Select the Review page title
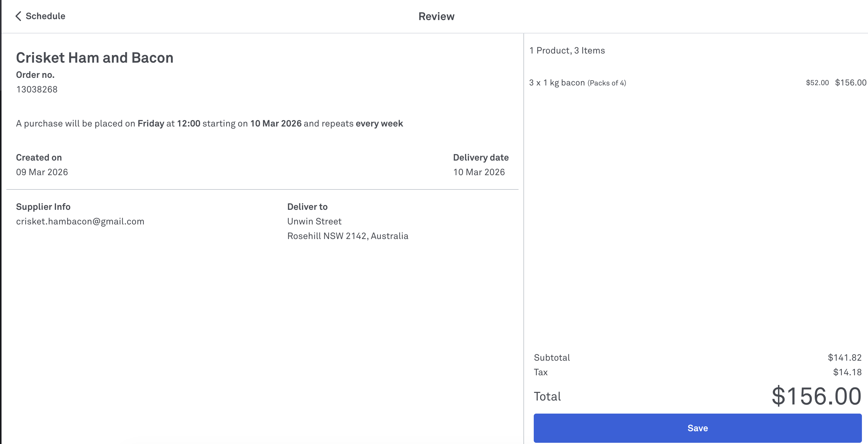The image size is (868, 444). tap(436, 16)
